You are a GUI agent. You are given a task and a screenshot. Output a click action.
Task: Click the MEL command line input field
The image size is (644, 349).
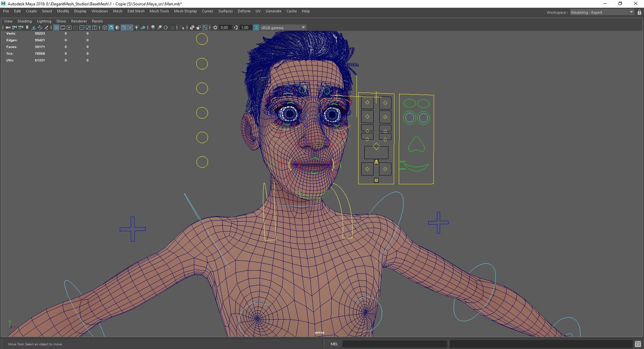coord(394,344)
